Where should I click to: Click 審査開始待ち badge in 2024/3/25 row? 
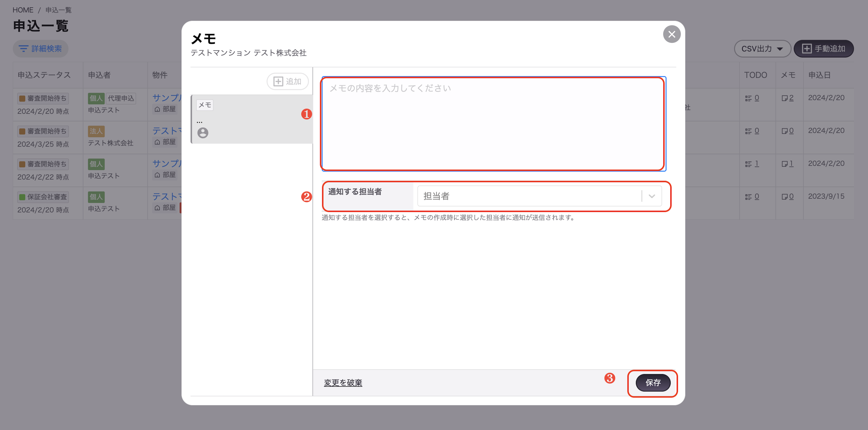point(43,131)
